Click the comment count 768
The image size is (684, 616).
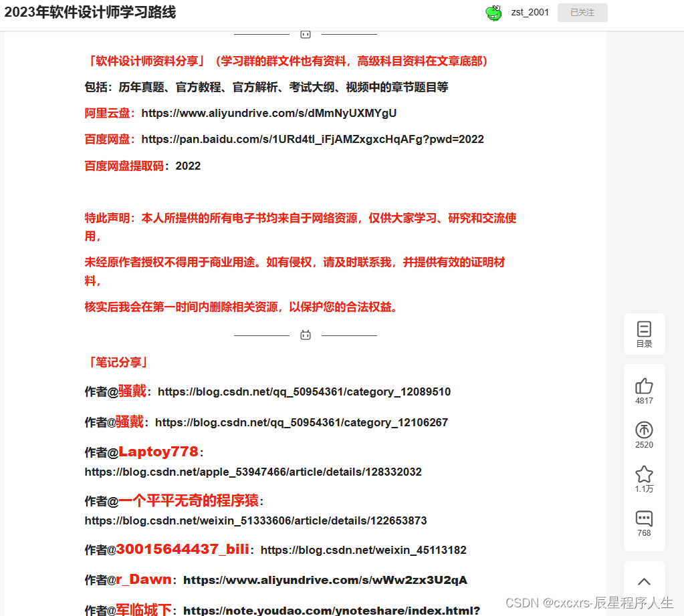pyautogui.click(x=644, y=532)
